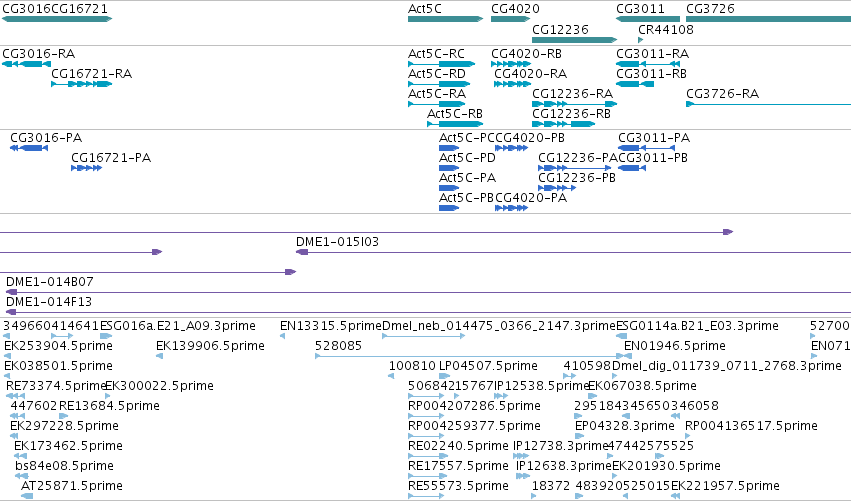Select the EP04328.3prime EST
Screen dimensions: 851x501
pos(580,436)
